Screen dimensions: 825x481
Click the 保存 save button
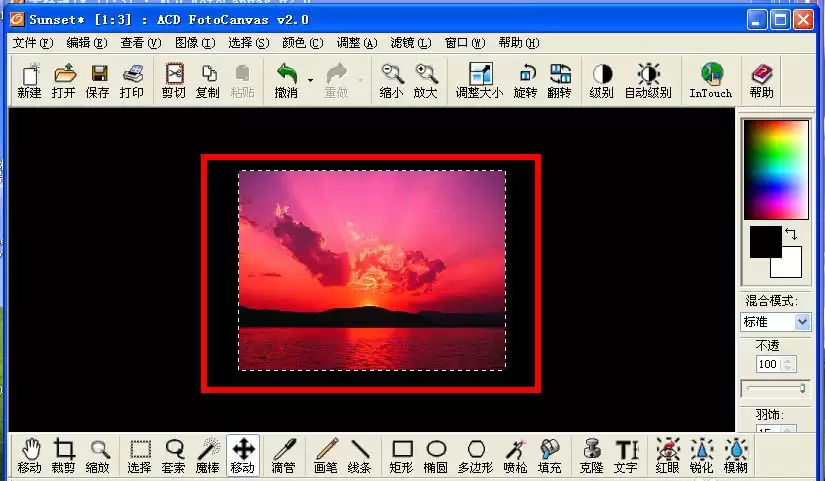coord(97,81)
